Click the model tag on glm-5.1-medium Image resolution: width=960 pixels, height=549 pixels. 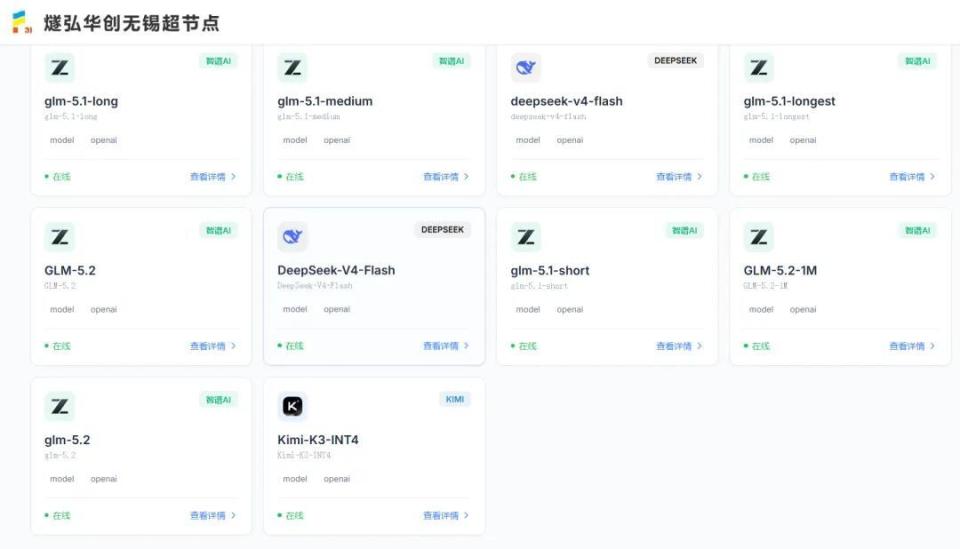295,140
